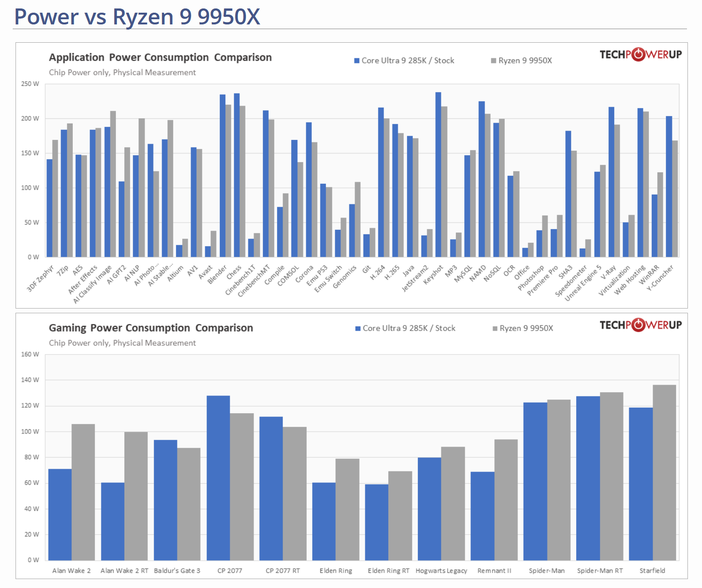702x588 pixels.
Task: Click the 'Gaming Power Consumption Comparison' chart title
Action: pyautogui.click(x=151, y=328)
